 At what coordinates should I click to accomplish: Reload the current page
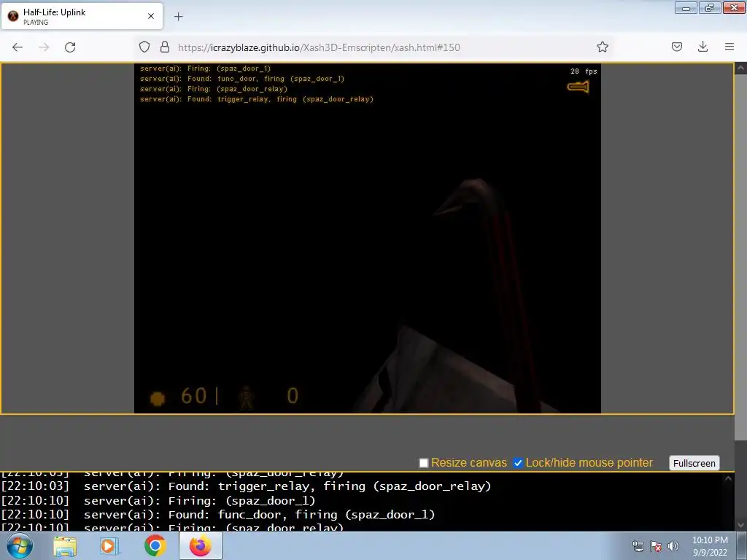(x=70, y=47)
